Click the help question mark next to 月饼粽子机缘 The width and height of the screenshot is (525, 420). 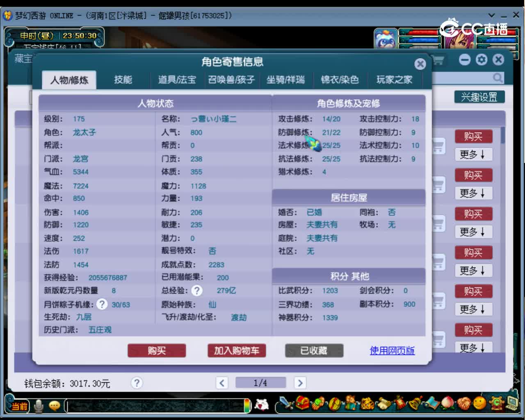point(102,304)
